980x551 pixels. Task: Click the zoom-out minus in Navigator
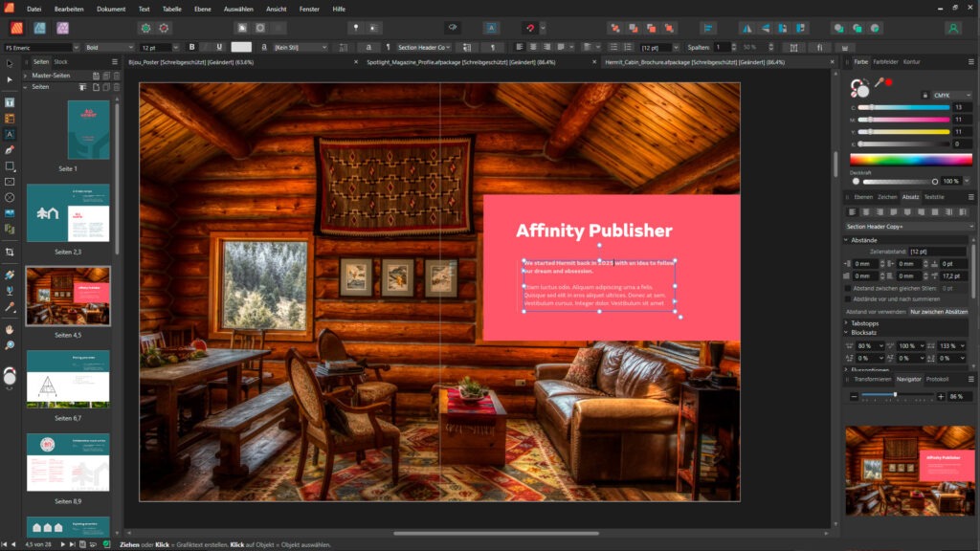854,397
